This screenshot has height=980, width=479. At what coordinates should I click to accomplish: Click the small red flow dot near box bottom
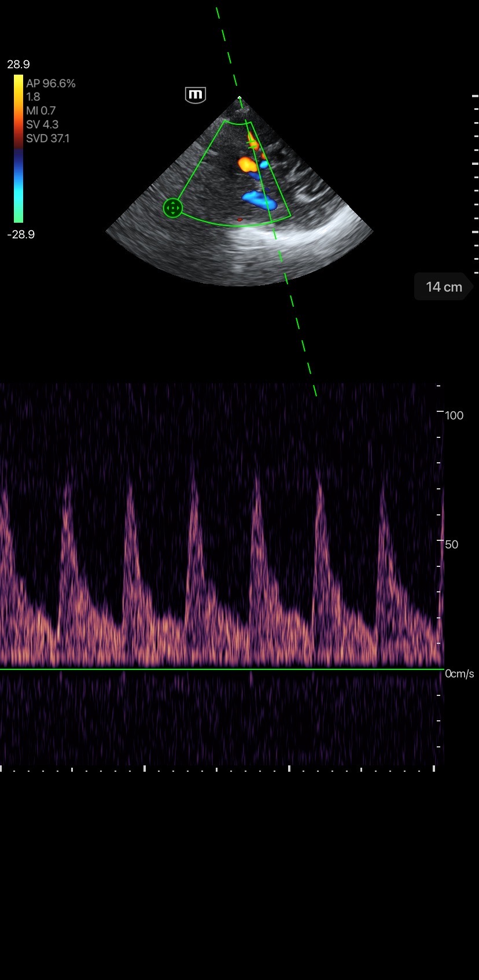(x=239, y=220)
